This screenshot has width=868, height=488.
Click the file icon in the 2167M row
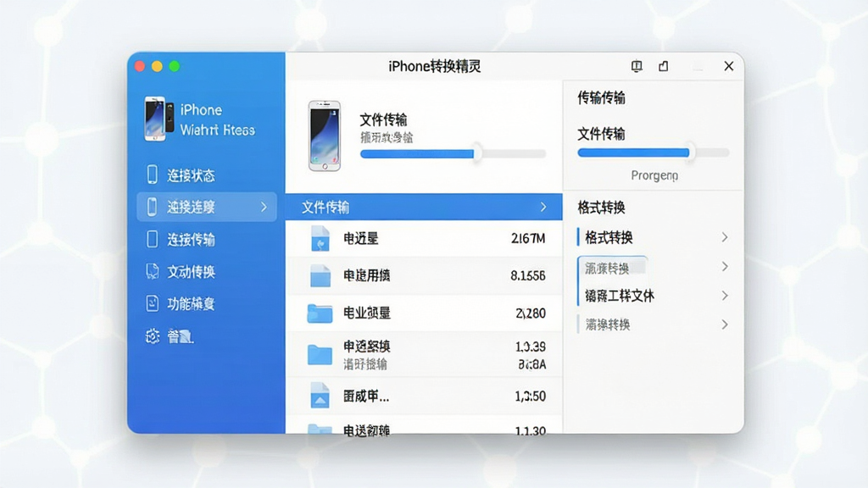pyautogui.click(x=320, y=238)
